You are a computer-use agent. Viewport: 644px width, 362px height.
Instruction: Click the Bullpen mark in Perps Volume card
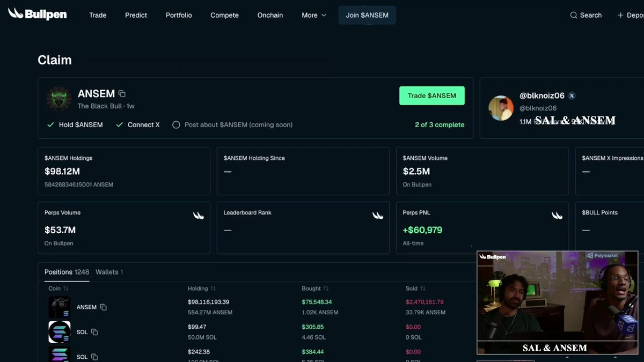(199, 216)
